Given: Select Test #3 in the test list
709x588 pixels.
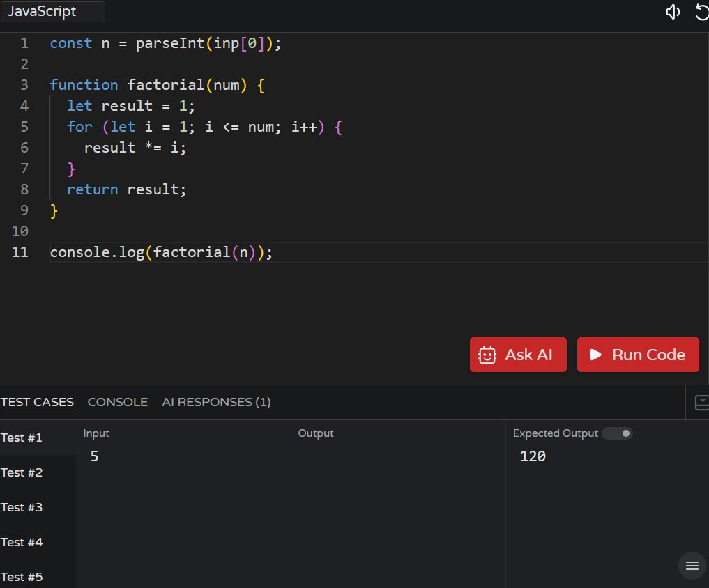Looking at the screenshot, I should 22,507.
